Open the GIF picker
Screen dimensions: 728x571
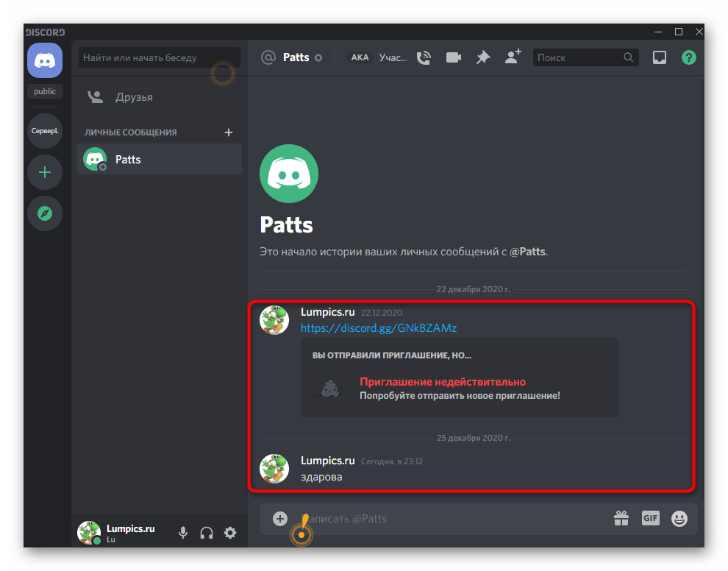(650, 519)
